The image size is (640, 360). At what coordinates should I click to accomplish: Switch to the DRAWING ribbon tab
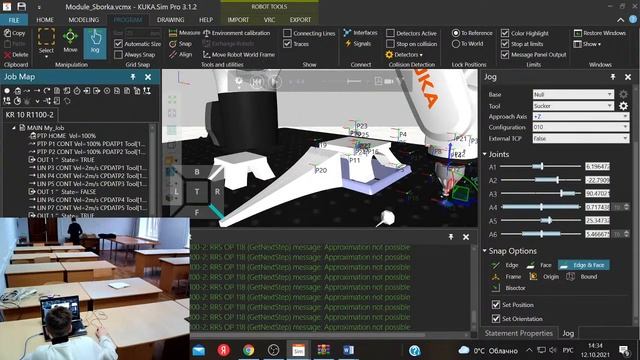(x=170, y=20)
